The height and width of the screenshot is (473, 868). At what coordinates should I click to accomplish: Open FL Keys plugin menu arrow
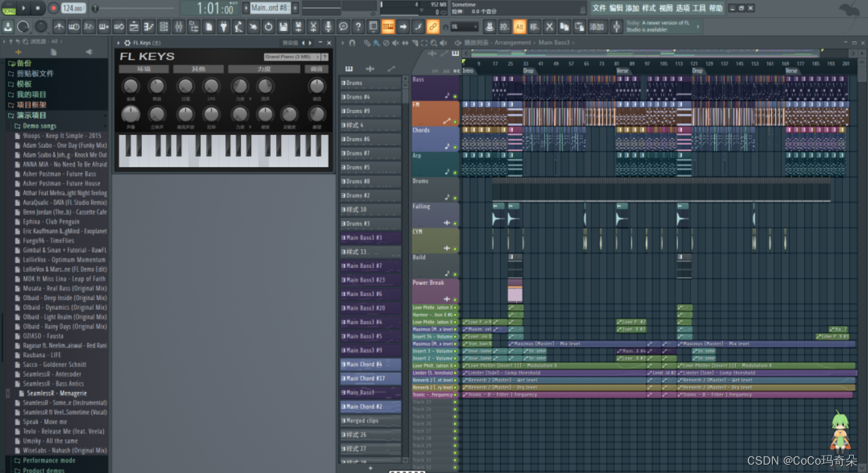click(x=118, y=43)
